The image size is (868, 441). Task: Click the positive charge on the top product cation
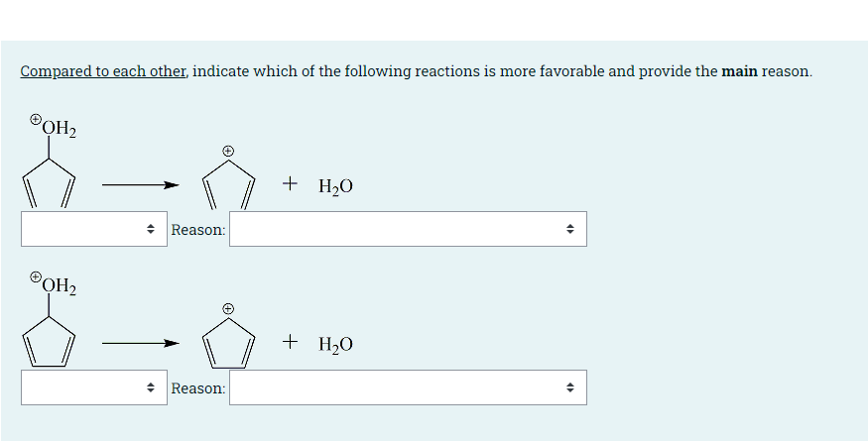coord(228,151)
